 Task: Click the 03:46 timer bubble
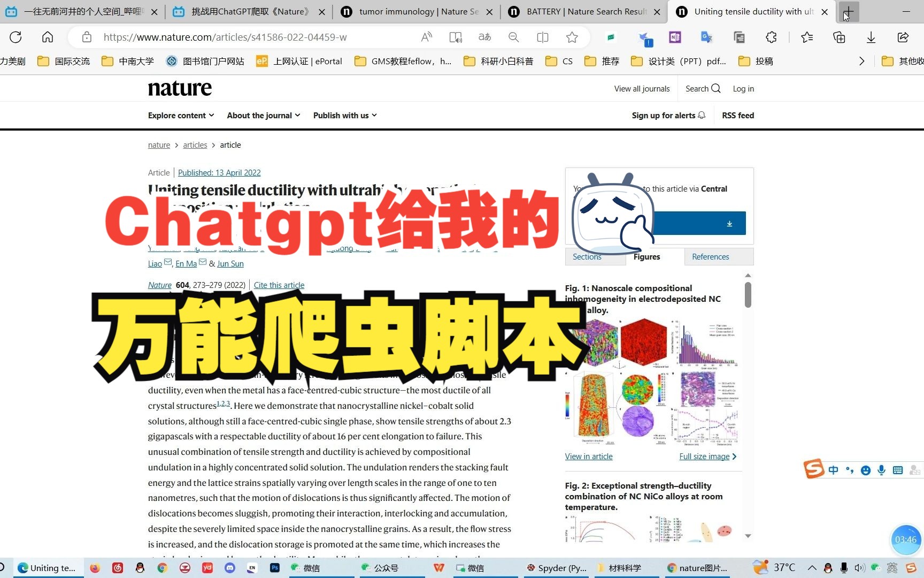906,539
